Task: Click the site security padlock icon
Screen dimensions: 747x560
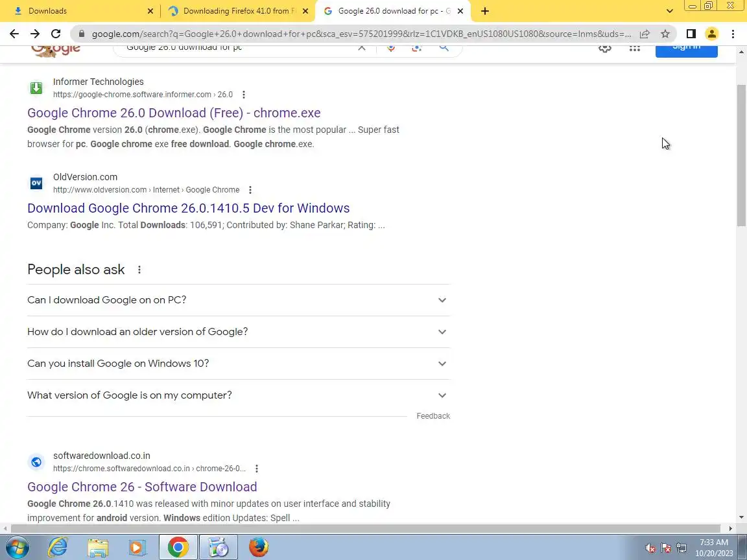Action: (82, 34)
